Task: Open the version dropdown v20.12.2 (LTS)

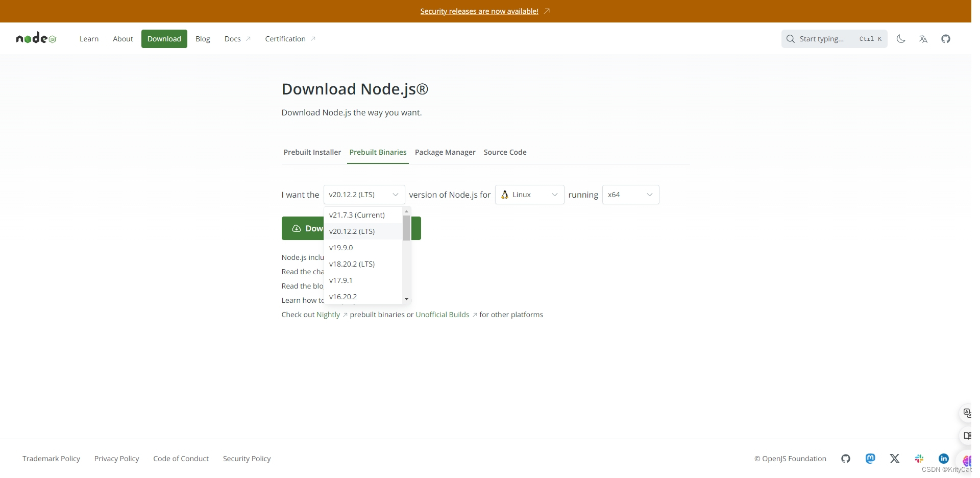Action: pos(364,195)
